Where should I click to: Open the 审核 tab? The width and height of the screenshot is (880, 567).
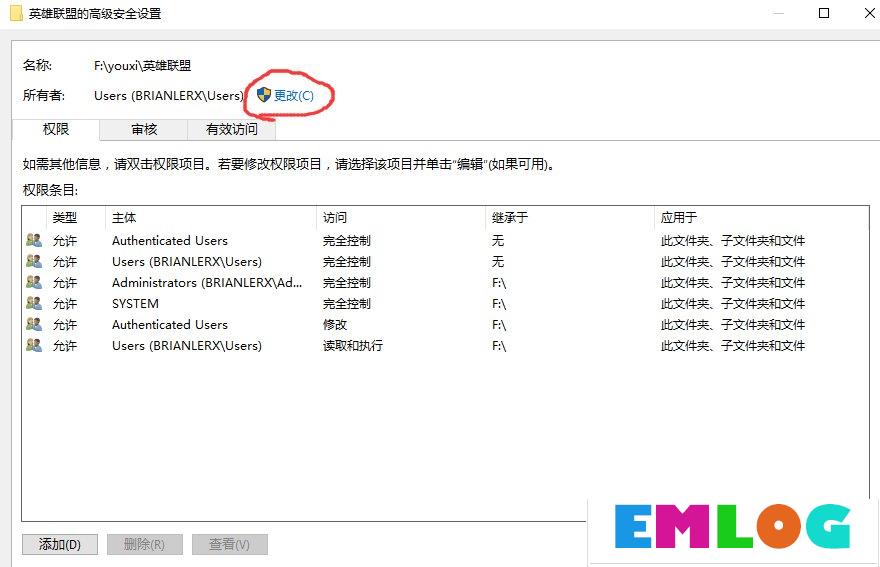(x=144, y=130)
